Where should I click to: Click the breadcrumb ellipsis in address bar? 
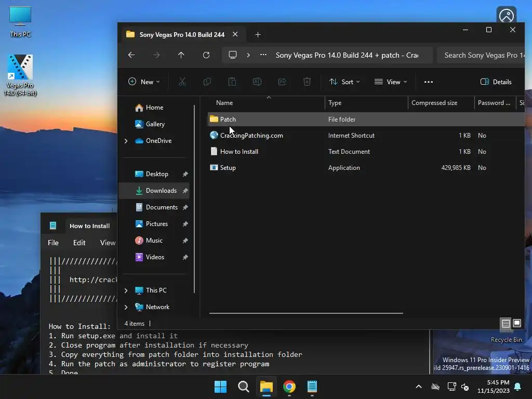click(263, 55)
